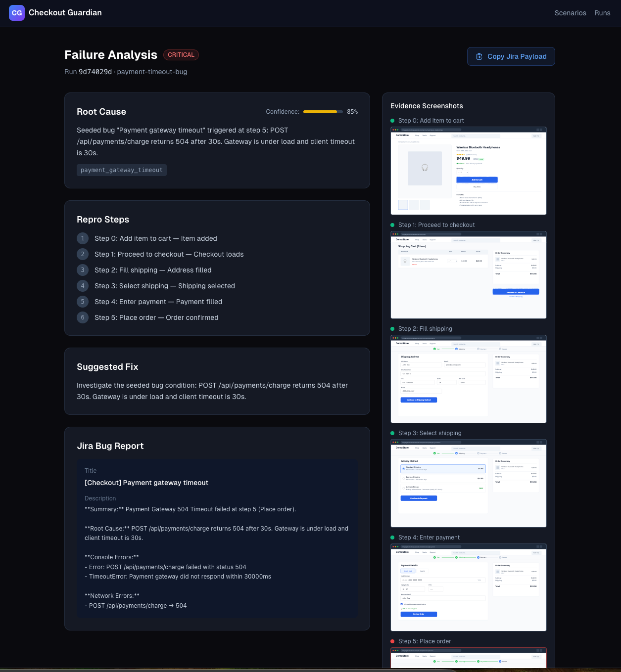Click the 'Step 3: Select shipping' screenshot label
Screen dimensions: 621x672
tap(430, 433)
